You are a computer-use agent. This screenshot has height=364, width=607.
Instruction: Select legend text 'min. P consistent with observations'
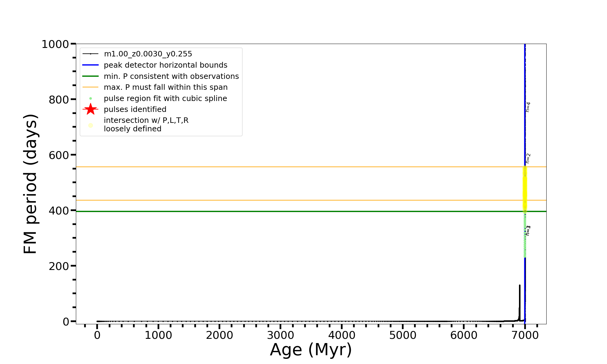[x=171, y=76]
